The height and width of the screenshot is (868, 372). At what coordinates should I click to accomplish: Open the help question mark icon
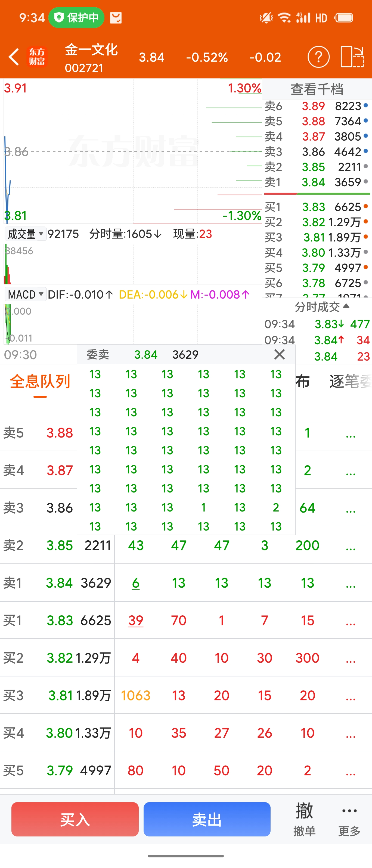pyautogui.click(x=318, y=57)
